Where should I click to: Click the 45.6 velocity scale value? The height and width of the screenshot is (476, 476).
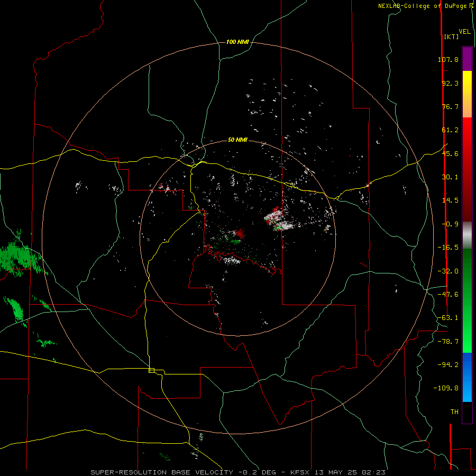(x=450, y=153)
